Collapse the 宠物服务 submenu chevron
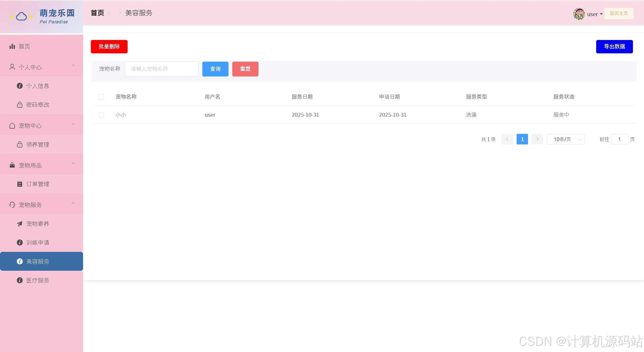Viewport: 644px width, 352px height. point(73,203)
